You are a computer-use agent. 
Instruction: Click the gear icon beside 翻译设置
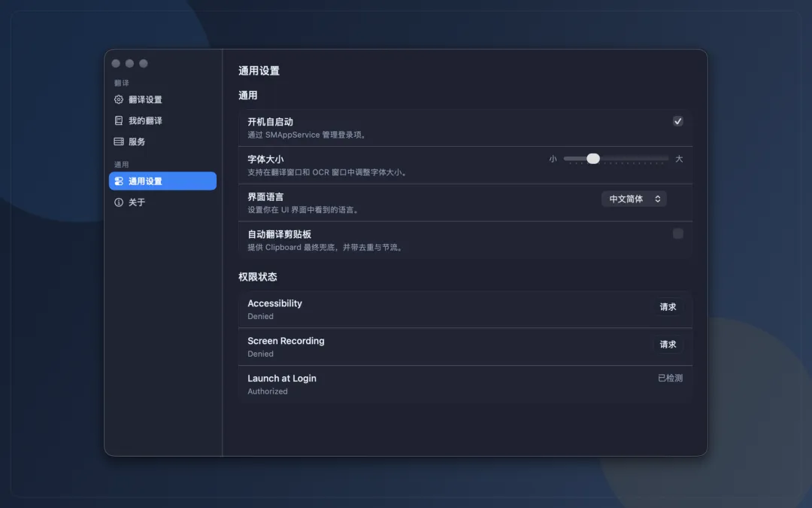click(x=119, y=99)
